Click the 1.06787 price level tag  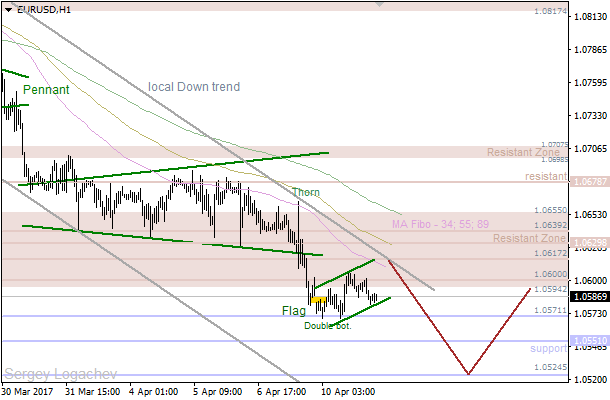(588, 182)
